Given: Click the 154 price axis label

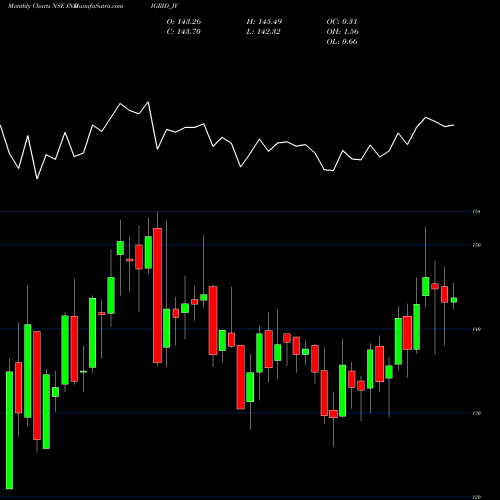Looking at the screenshot, I should click(476, 211).
